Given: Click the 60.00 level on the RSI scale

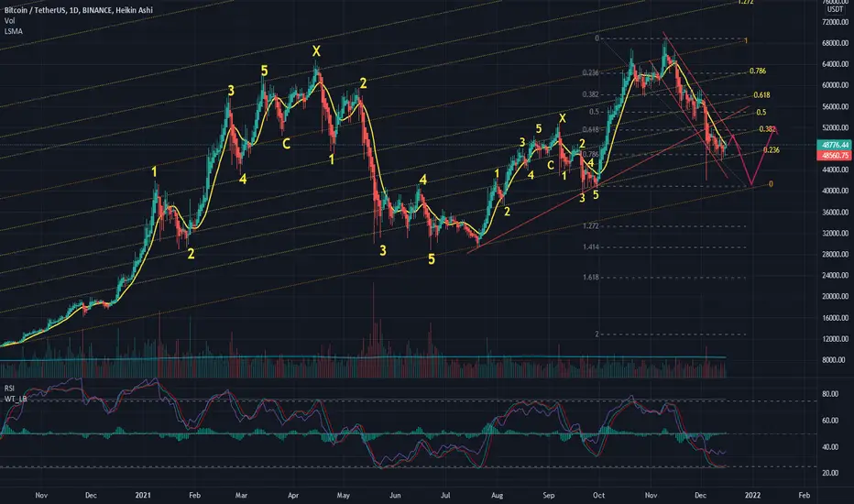Looking at the screenshot, I should 830,421.
